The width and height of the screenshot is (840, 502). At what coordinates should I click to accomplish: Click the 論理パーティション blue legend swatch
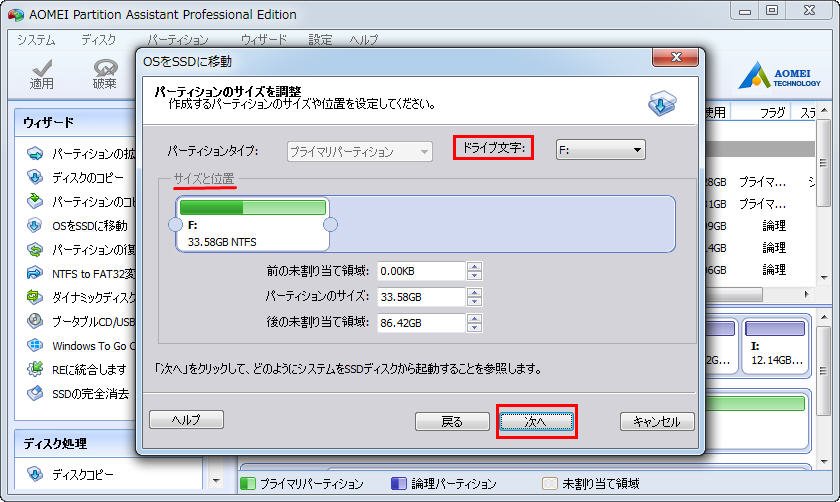[x=399, y=484]
